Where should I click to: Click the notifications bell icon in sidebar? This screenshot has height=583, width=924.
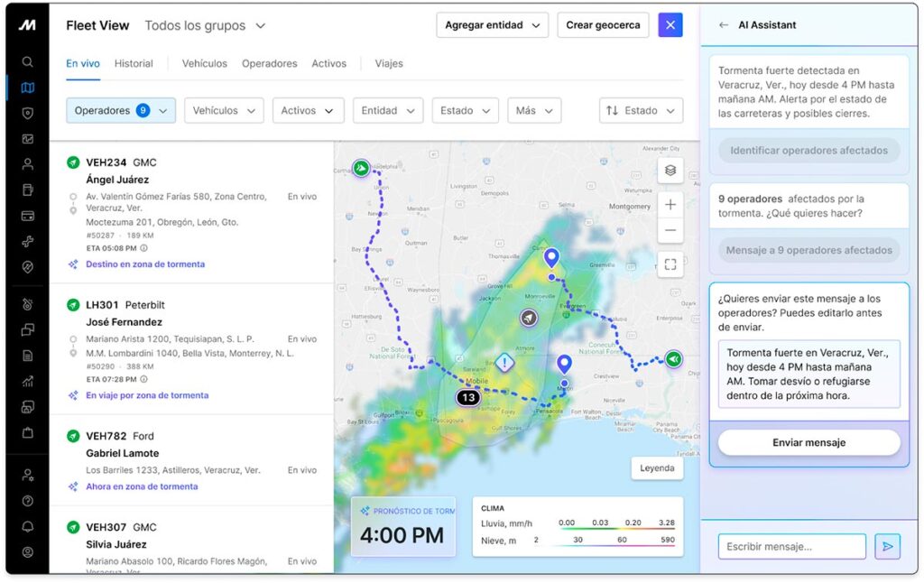tap(27, 526)
